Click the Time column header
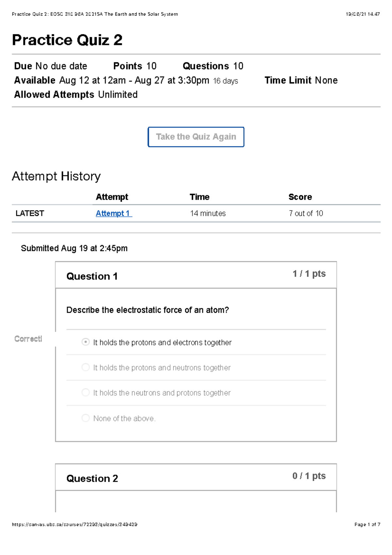The width and height of the screenshot is (392, 555). (x=200, y=197)
